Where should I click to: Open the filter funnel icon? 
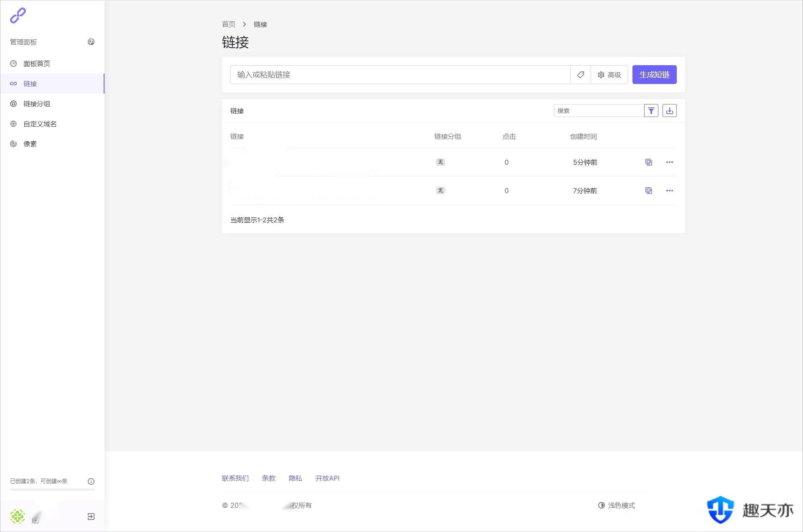coord(651,111)
